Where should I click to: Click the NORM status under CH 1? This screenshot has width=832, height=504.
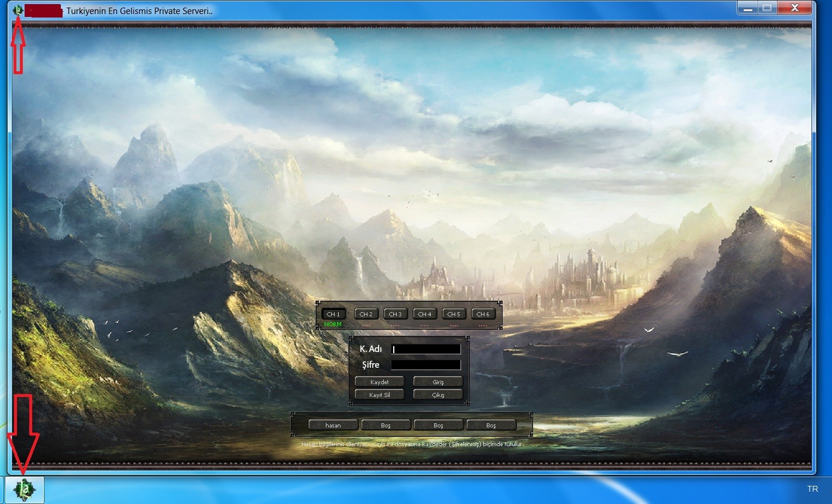333,324
